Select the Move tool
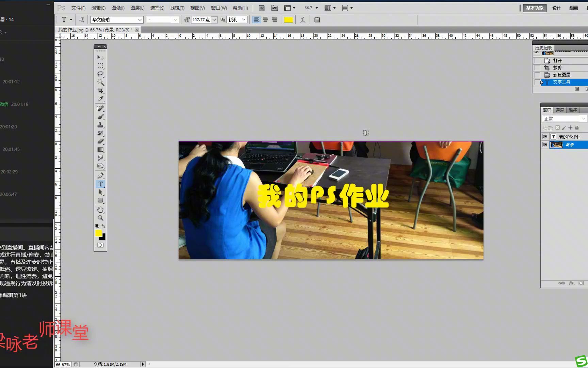The image size is (588, 368). pyautogui.click(x=100, y=58)
